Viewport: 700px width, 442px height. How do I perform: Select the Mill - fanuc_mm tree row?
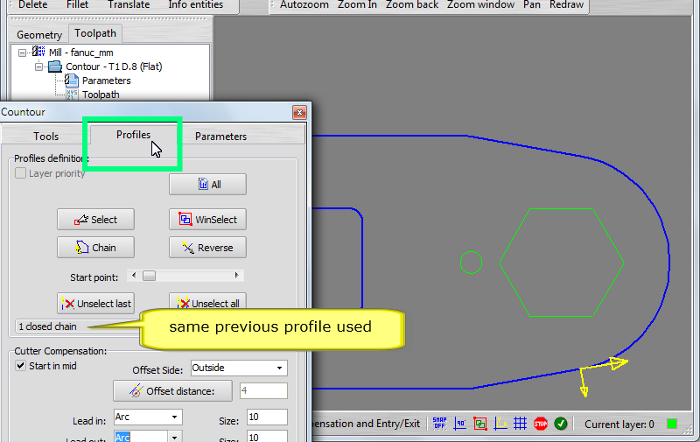pyautogui.click(x=81, y=53)
